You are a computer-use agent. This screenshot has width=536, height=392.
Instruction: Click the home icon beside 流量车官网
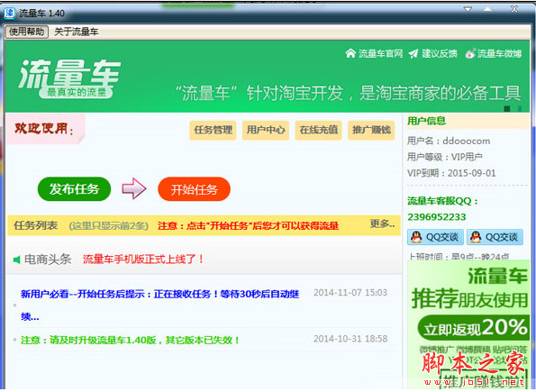tap(350, 53)
